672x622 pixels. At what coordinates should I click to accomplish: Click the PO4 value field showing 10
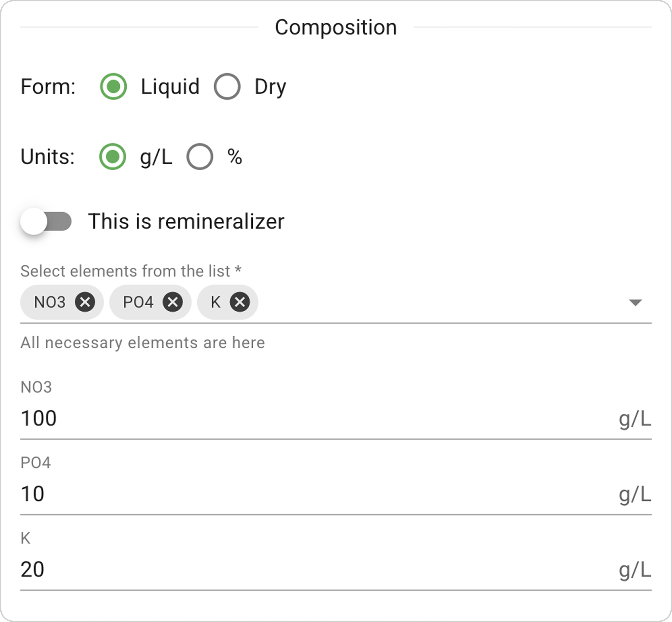point(303,494)
